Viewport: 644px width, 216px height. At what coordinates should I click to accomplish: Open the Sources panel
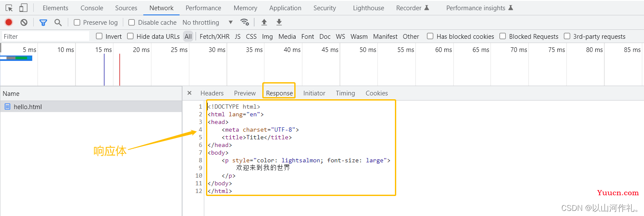(126, 8)
